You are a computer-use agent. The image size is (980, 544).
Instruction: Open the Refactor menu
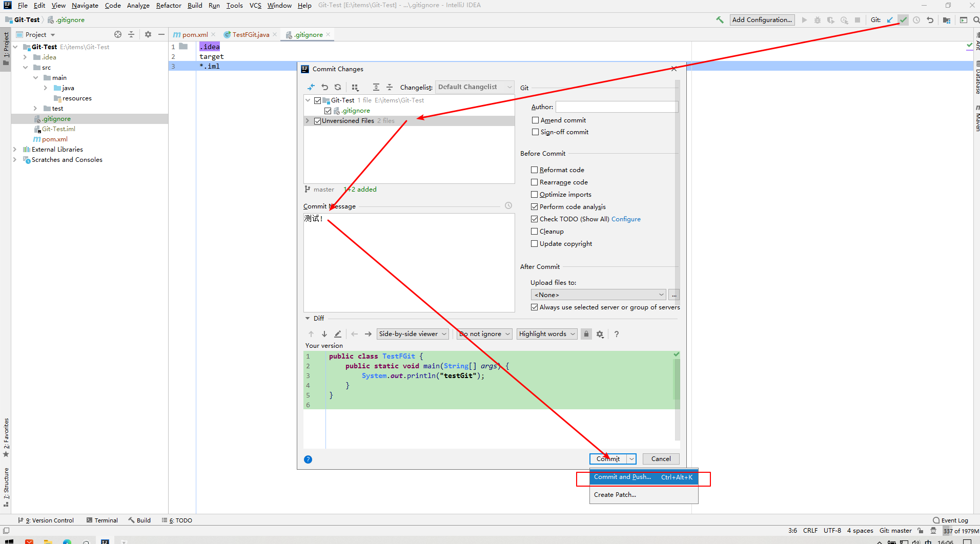coord(169,5)
